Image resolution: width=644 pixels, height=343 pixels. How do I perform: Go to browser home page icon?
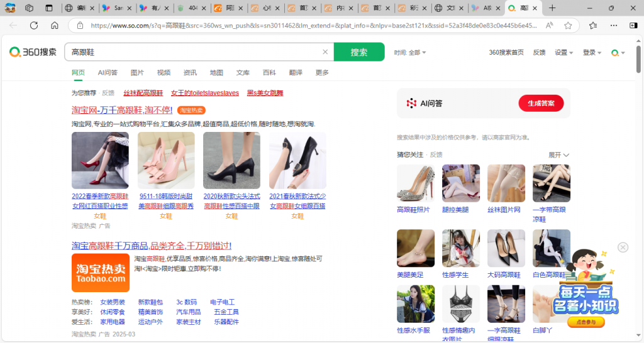click(55, 25)
